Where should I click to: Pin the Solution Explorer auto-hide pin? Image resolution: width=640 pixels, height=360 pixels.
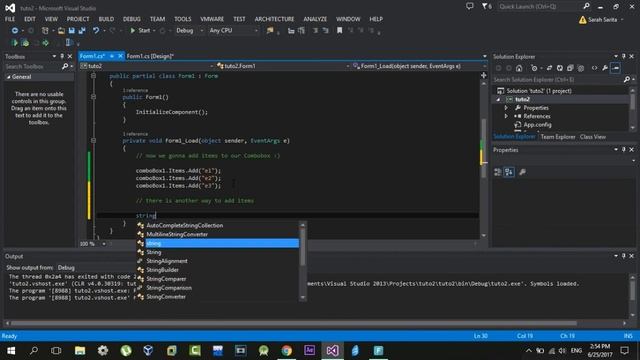(624, 56)
